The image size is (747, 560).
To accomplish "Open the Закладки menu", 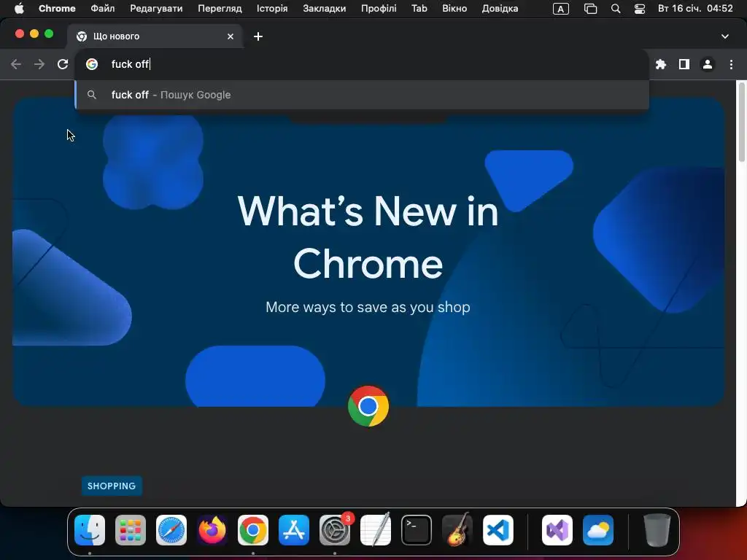I will click(325, 9).
